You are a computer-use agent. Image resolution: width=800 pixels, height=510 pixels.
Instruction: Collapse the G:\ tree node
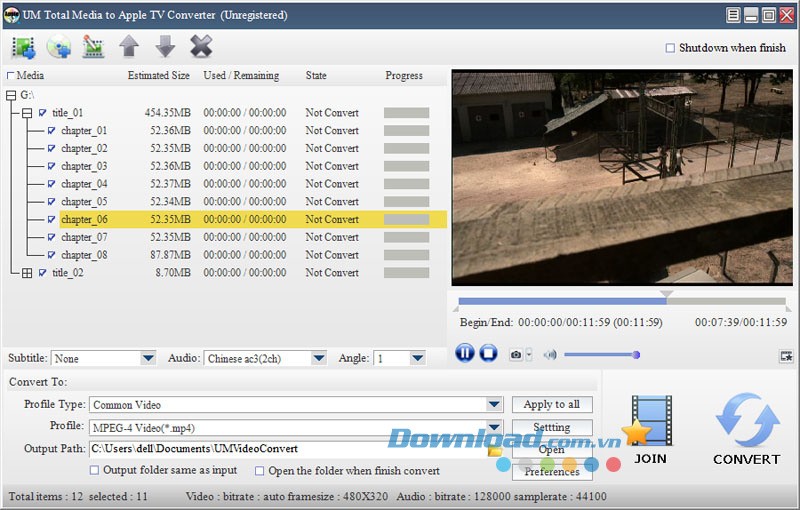pos(11,95)
